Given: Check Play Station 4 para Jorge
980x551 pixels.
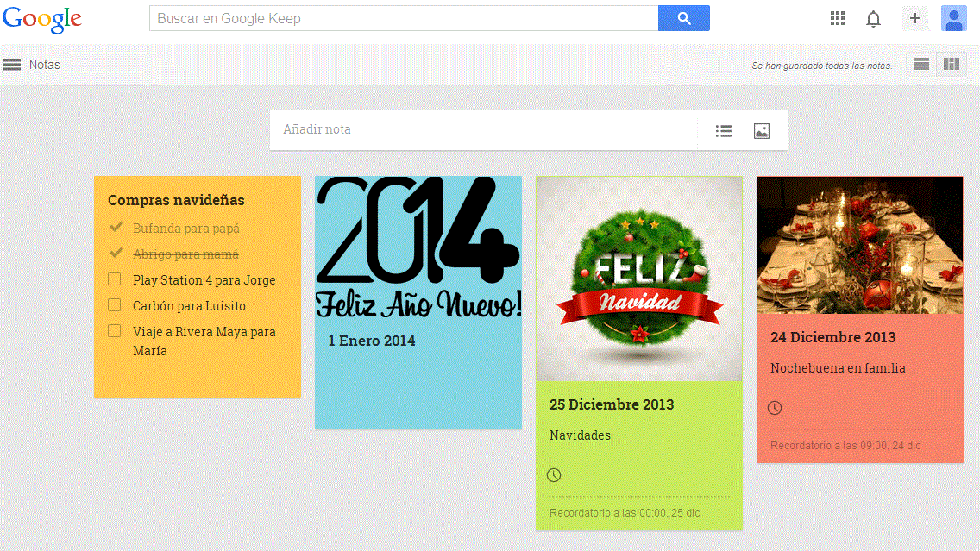Looking at the screenshot, I should click(x=115, y=279).
